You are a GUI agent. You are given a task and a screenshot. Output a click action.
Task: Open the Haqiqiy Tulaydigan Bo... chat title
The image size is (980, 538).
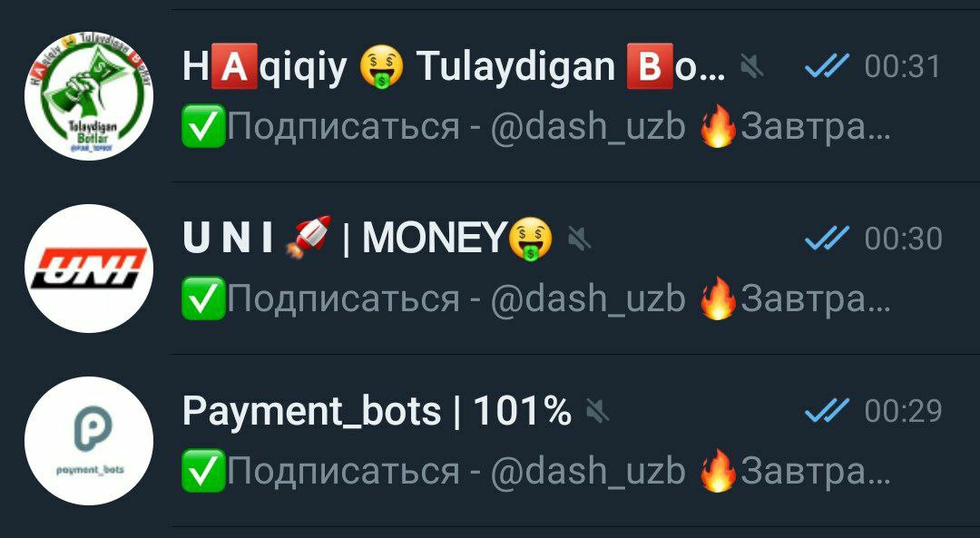tap(455, 66)
